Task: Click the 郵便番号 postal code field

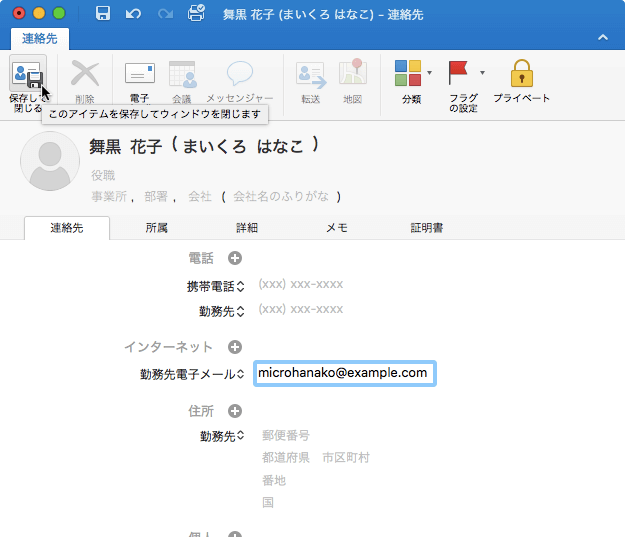Action: coord(286,435)
